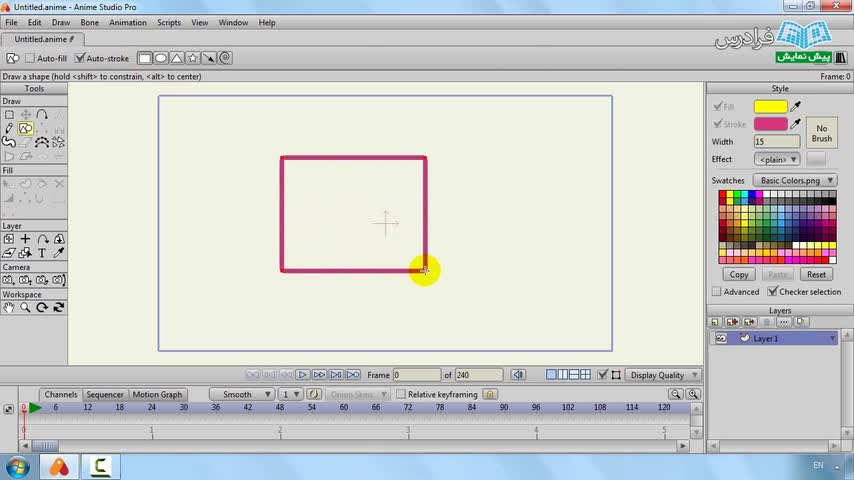Open the Display Quality dropdown
Image resolution: width=854 pixels, height=480 pixels.
(x=662, y=375)
